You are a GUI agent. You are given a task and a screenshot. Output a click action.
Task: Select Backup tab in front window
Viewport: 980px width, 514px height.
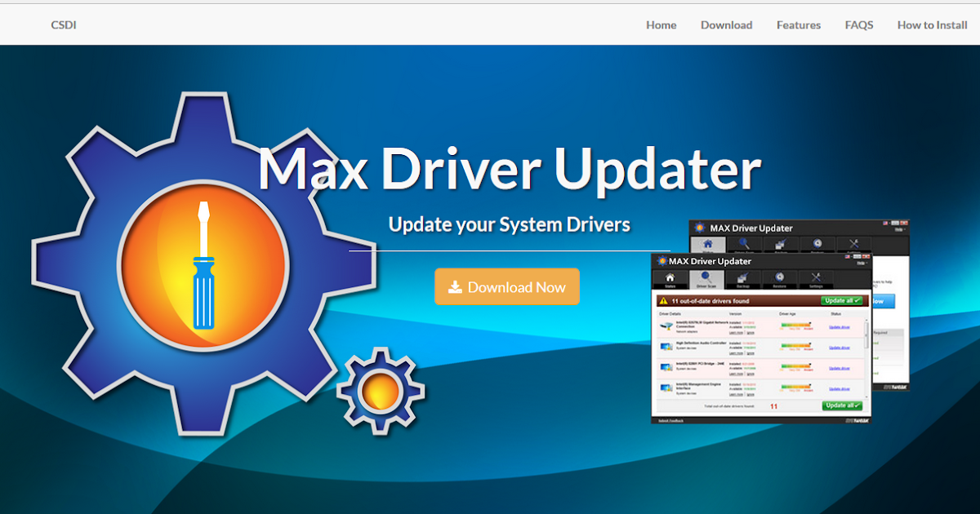coord(743,280)
